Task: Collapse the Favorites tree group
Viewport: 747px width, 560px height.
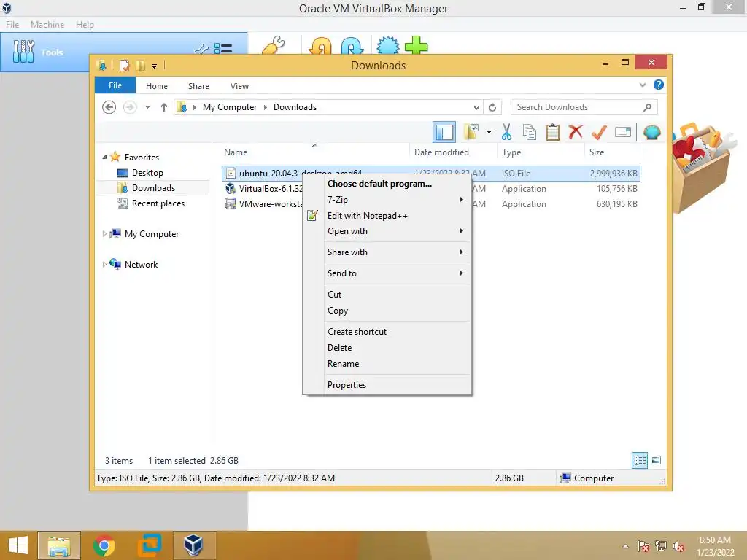Action: (x=104, y=157)
